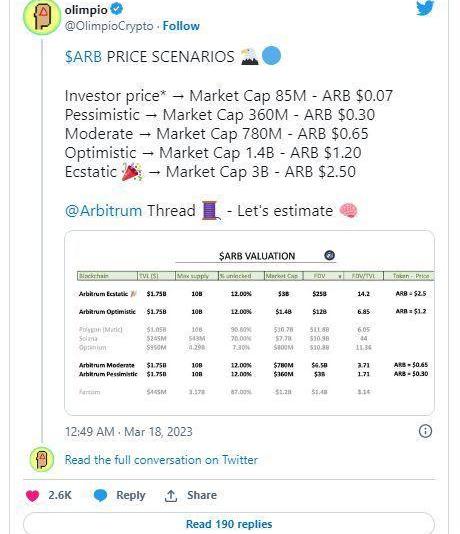This screenshot has width=460, height=534.
Task: Click the reply speech bubble icon
Action: pos(100,495)
